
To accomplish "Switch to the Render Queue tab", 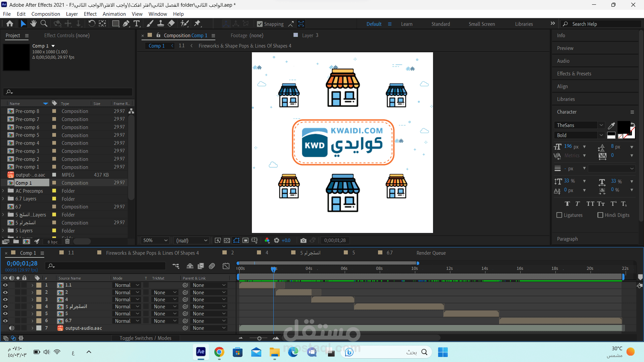I will tap(431, 253).
